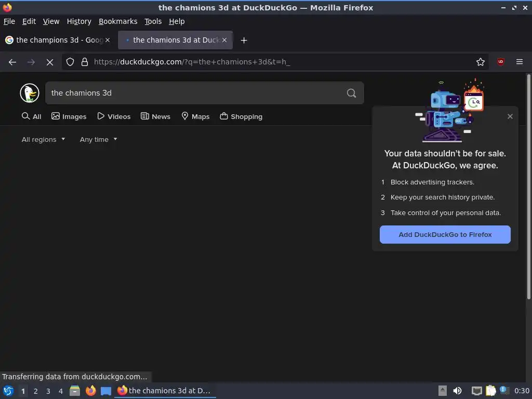Switch to Maps results

click(x=195, y=116)
